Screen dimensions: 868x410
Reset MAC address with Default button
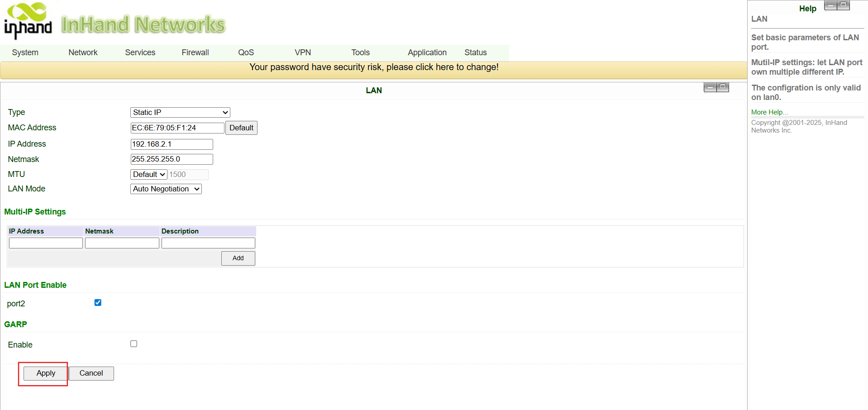pos(241,128)
